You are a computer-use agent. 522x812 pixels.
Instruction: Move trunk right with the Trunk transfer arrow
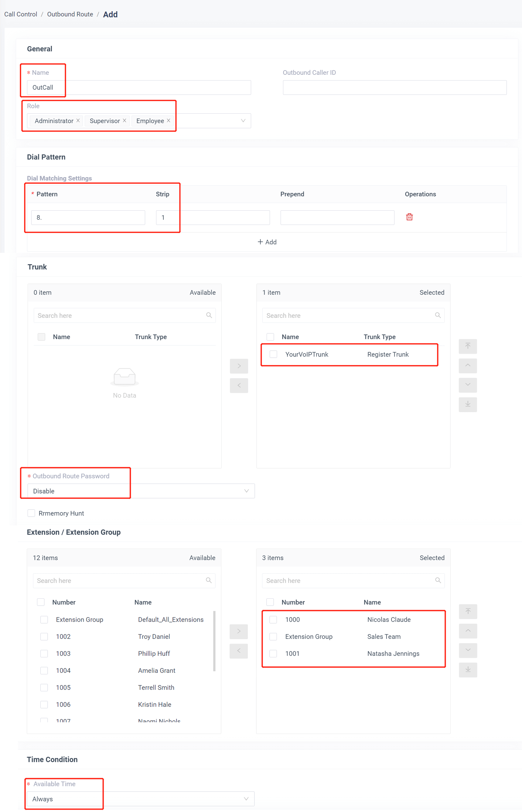[x=239, y=366]
